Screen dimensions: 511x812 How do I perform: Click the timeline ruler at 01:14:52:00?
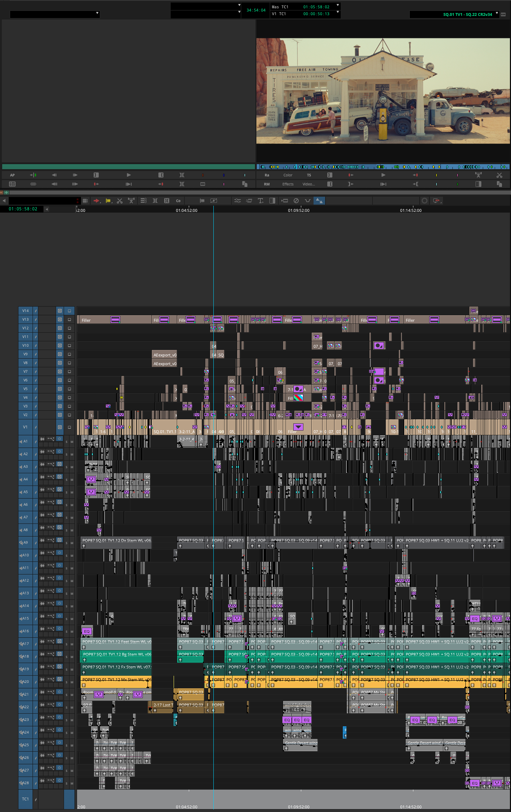[x=411, y=210]
